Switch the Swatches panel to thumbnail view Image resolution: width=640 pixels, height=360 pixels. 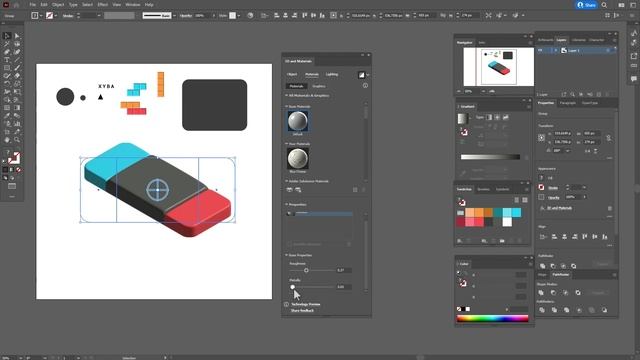tap(524, 200)
